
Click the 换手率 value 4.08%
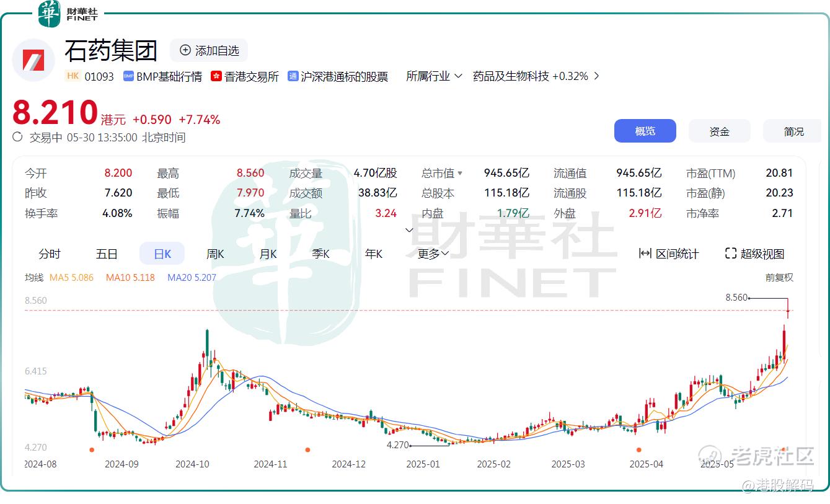117,213
